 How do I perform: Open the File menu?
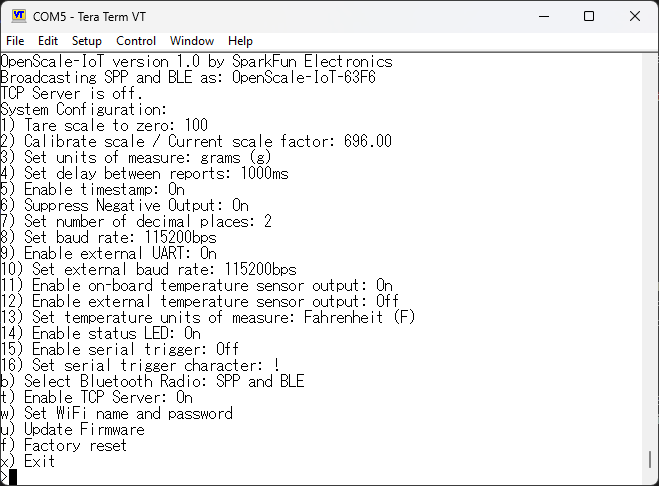[15, 41]
